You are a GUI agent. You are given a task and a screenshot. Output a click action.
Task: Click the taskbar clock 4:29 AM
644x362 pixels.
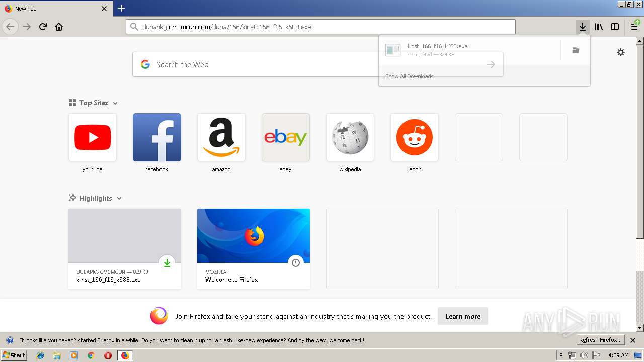[618, 355]
